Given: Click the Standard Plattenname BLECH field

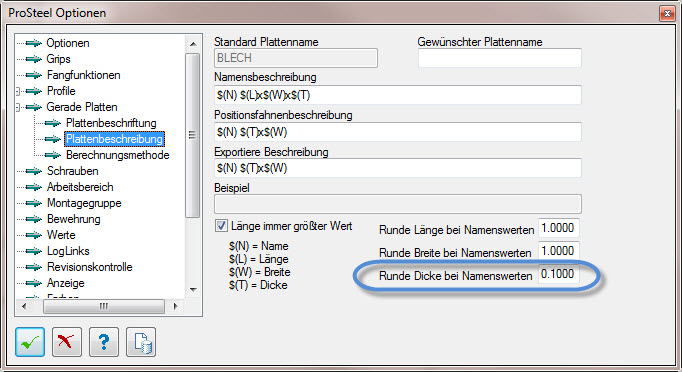Looking at the screenshot, I should [296, 58].
